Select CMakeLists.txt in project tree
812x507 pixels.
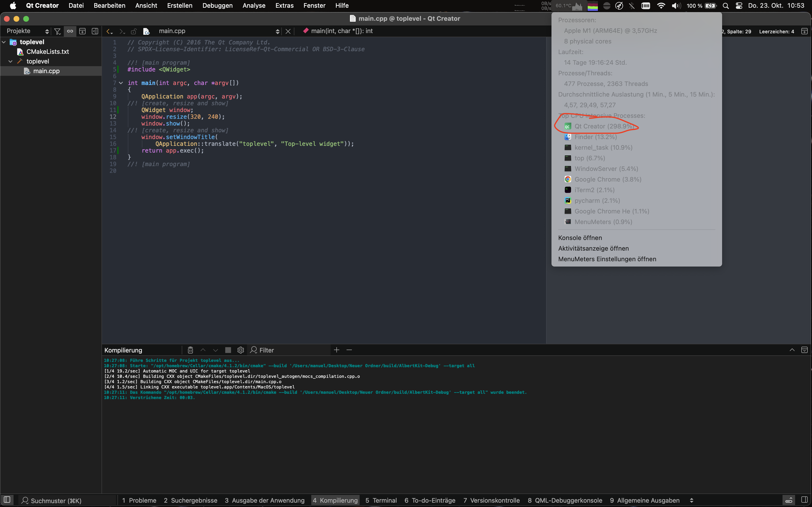click(48, 52)
